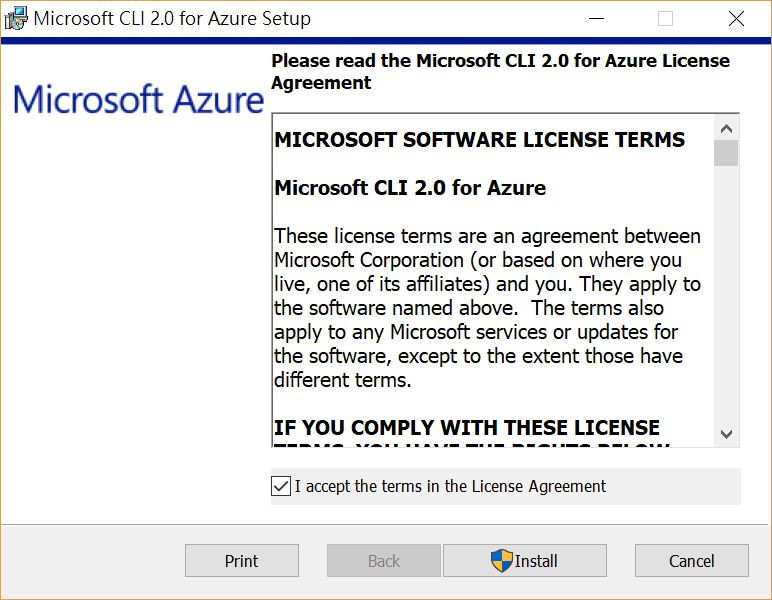The width and height of the screenshot is (772, 600).
Task: Click the "MICROSOFT SOFTWARE LICENSE TERMS" heading
Action: (x=480, y=140)
